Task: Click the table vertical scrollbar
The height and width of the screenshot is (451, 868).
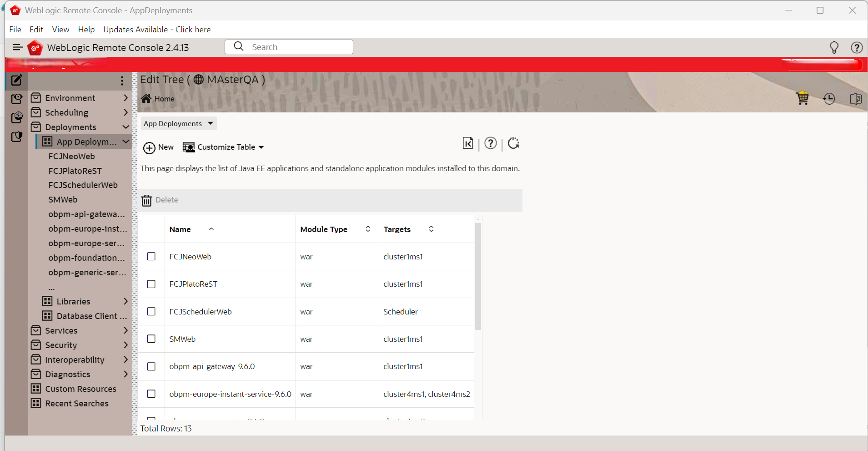Action: coord(478,276)
